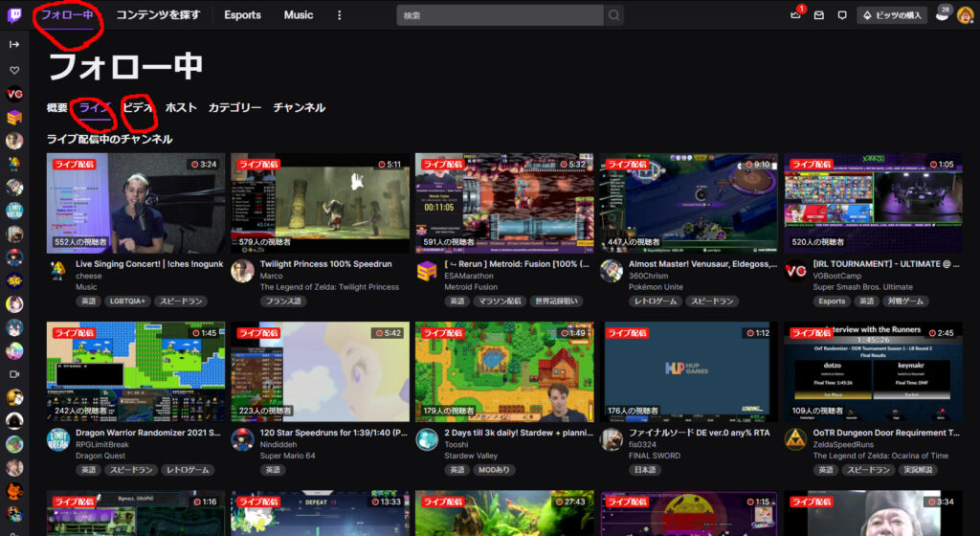Click RPGLimitBreak's avatar beside Dragon Warrior Randomizer

[58, 439]
